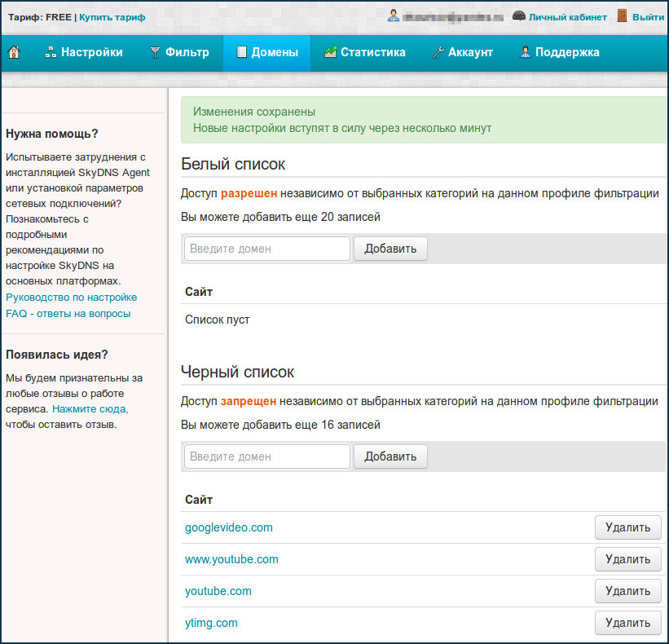The image size is (669, 644).
Task: Open Руководство по настройке link
Action: pos(72,298)
